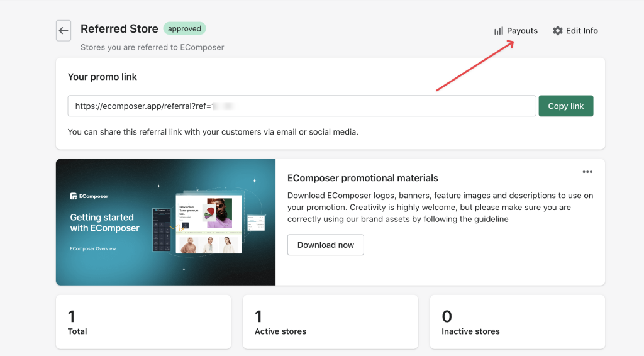The width and height of the screenshot is (644, 356).
Task: Open the Active stores card
Action: pyautogui.click(x=330, y=322)
